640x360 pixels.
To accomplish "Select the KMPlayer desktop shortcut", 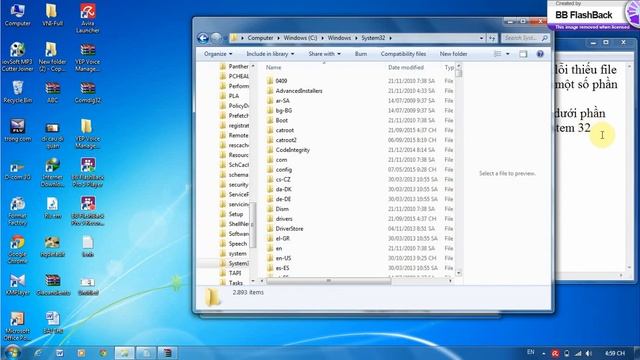I will pos(18,285).
